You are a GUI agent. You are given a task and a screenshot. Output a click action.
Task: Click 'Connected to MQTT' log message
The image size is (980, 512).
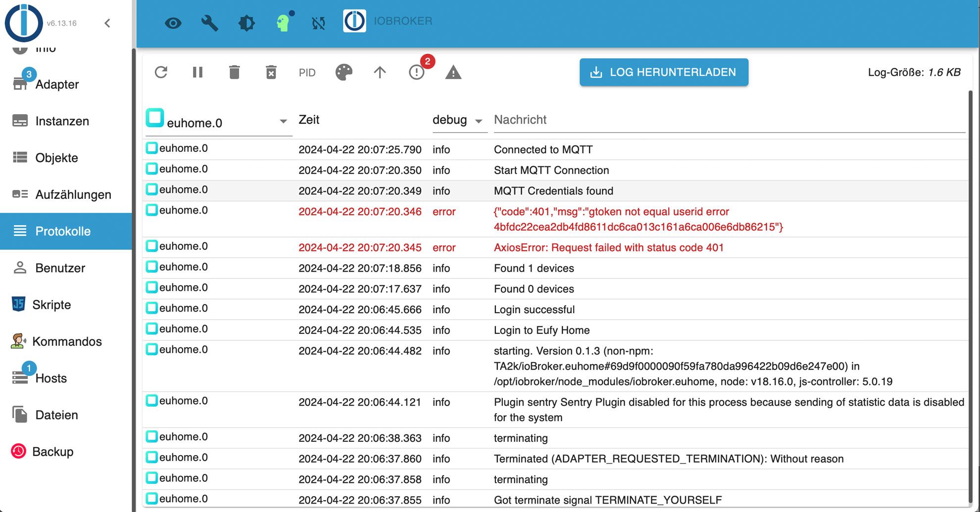click(543, 149)
